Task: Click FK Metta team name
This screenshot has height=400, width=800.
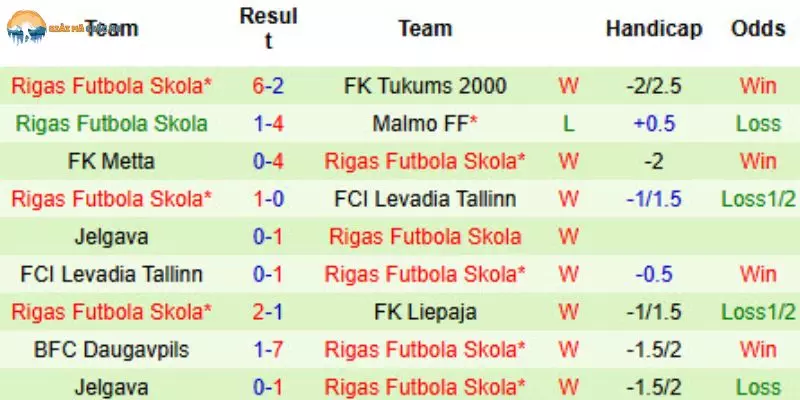Action: click(x=111, y=161)
